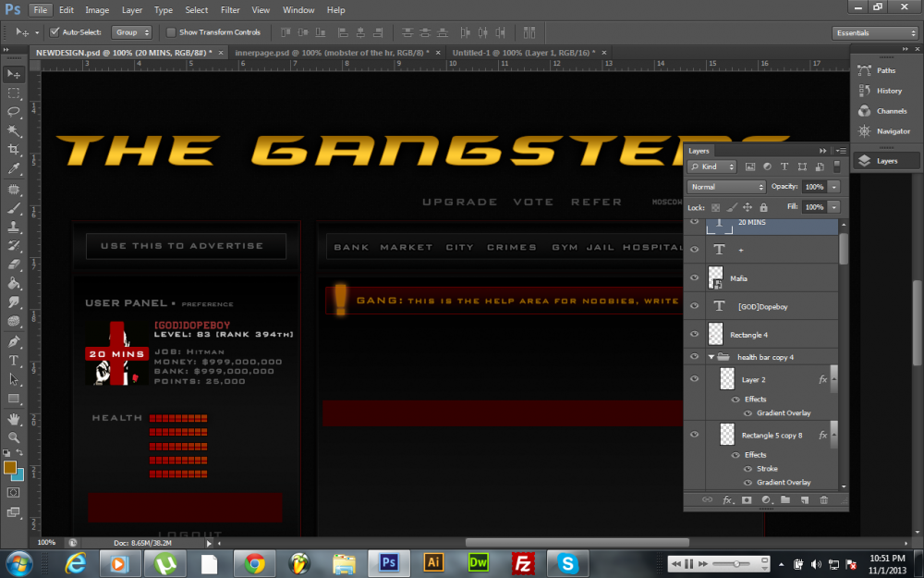Collapse the health bar copy 4 group

click(711, 357)
